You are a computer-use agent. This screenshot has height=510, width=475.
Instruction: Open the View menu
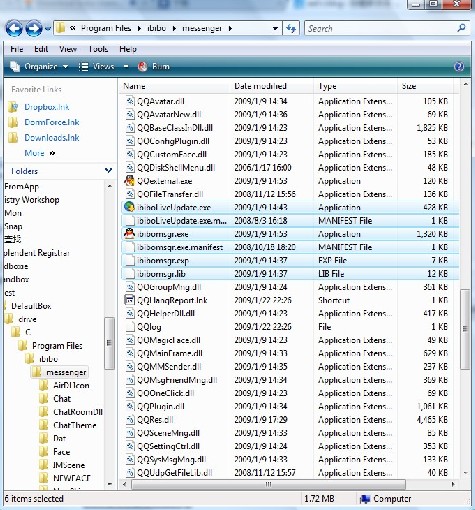pyautogui.click(x=68, y=49)
